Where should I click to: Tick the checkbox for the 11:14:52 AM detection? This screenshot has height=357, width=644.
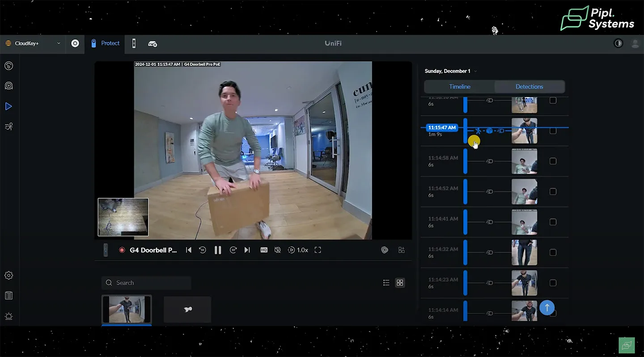(553, 192)
